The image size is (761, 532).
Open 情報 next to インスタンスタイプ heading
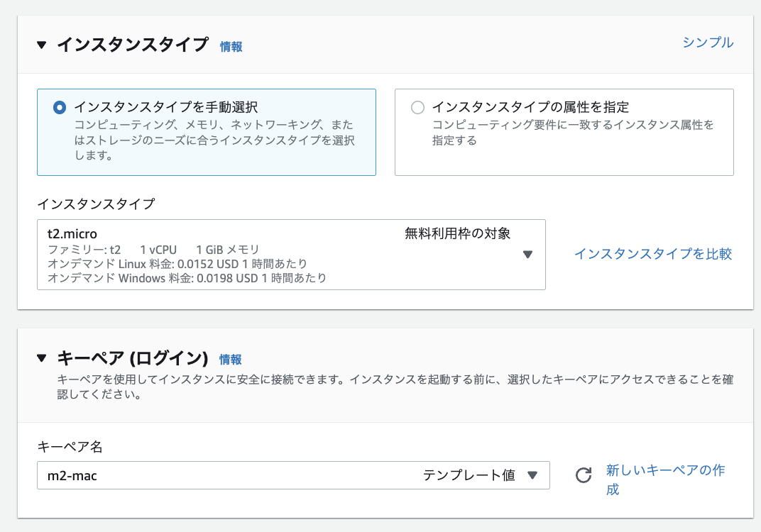click(x=231, y=45)
